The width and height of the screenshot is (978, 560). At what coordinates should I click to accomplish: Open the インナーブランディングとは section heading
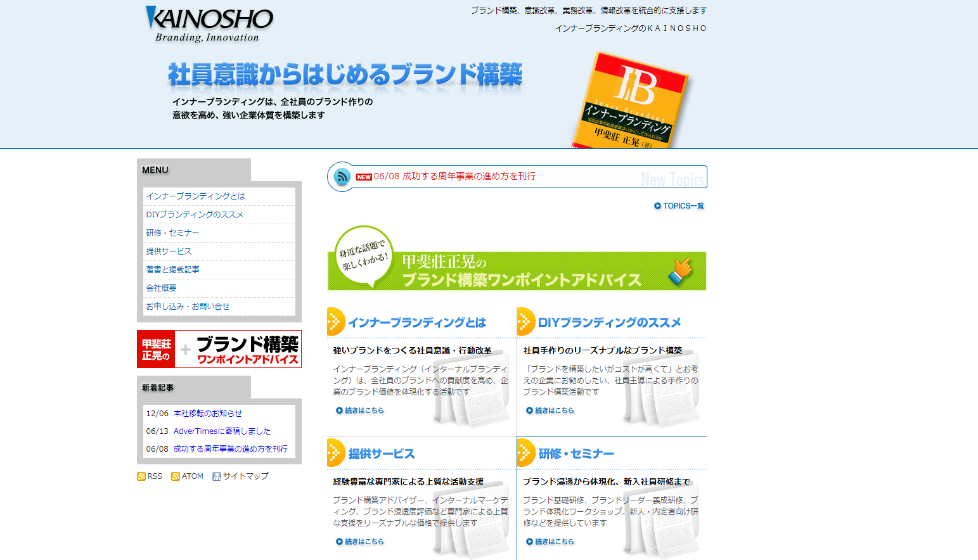point(417,322)
